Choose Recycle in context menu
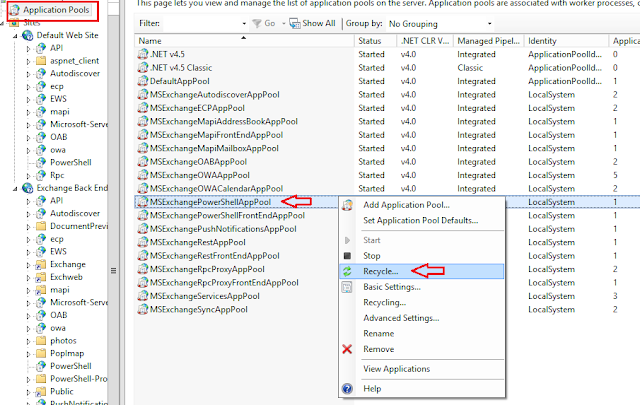 click(422, 271)
